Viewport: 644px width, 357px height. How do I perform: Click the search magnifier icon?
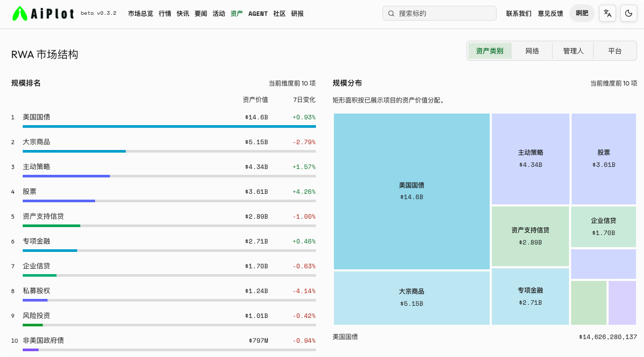pyautogui.click(x=391, y=13)
